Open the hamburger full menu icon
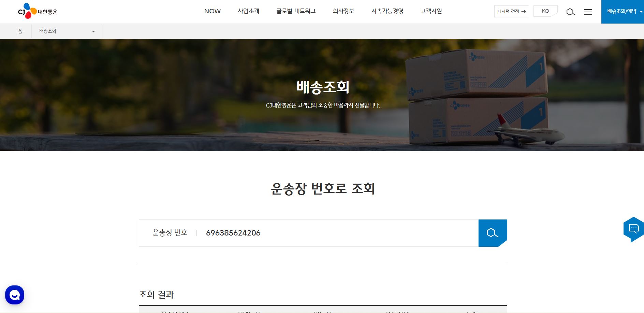 (588, 12)
